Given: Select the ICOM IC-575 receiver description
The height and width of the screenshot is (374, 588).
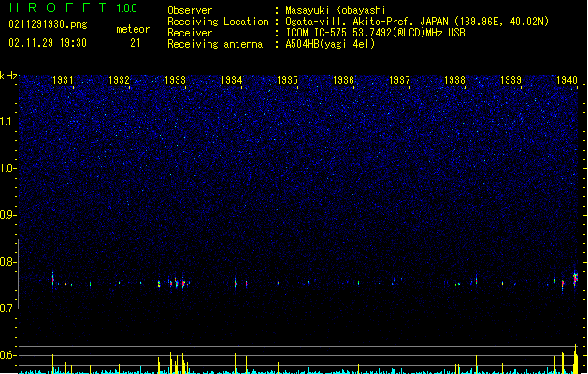Looking at the screenshot, I should click(x=376, y=33).
